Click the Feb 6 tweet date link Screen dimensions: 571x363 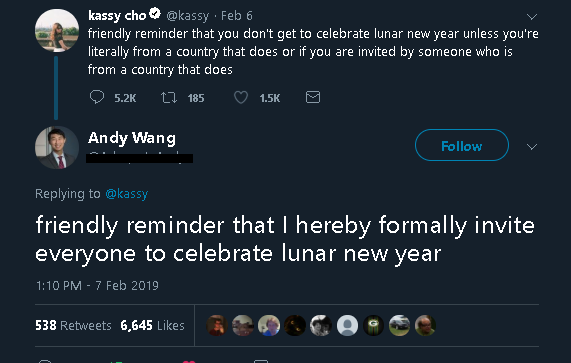[x=237, y=16]
